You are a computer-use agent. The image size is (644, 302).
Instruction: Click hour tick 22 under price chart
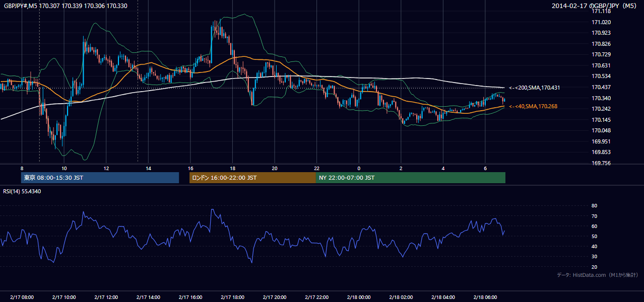[316, 168]
